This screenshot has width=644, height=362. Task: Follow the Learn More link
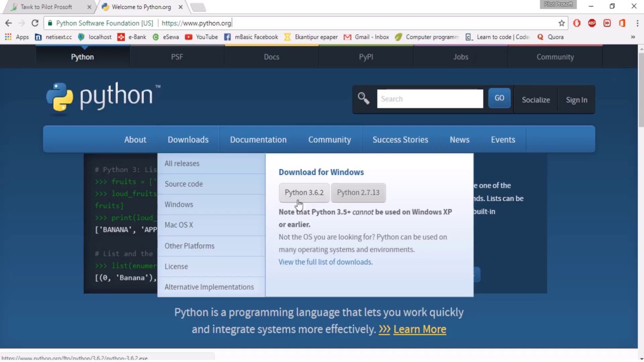420,329
